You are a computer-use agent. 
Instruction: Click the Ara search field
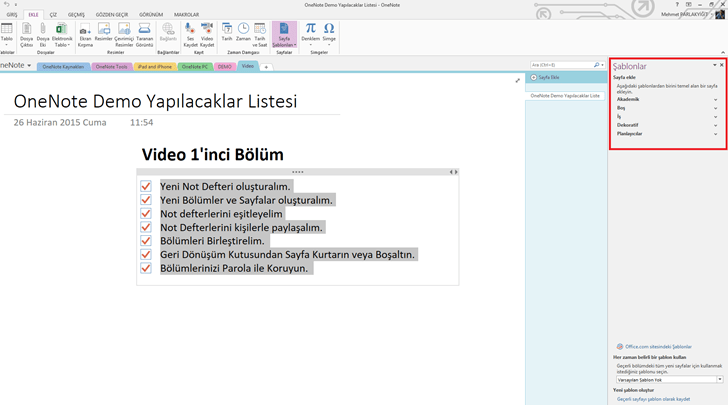click(x=561, y=65)
